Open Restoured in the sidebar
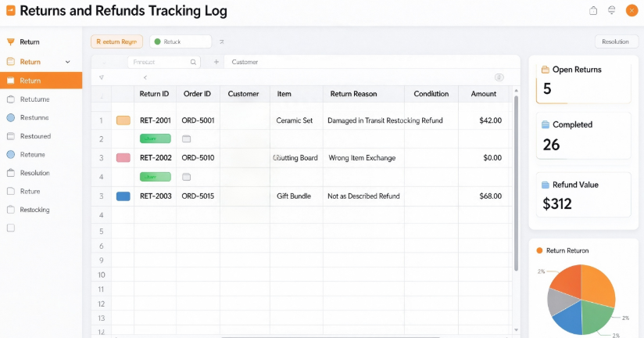 pyautogui.click(x=35, y=136)
